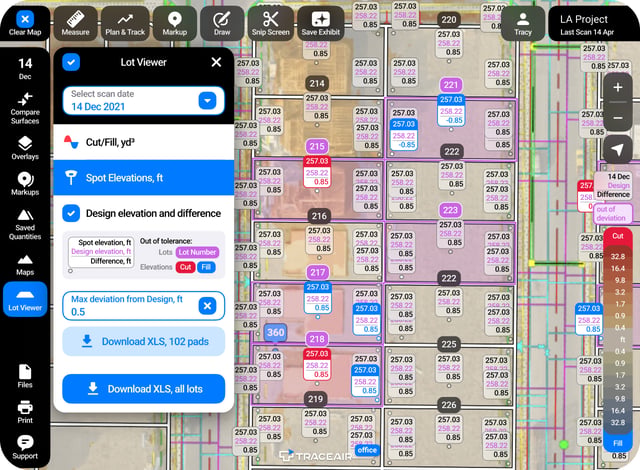Zoom out on the map
640x470 pixels.
click(x=618, y=118)
